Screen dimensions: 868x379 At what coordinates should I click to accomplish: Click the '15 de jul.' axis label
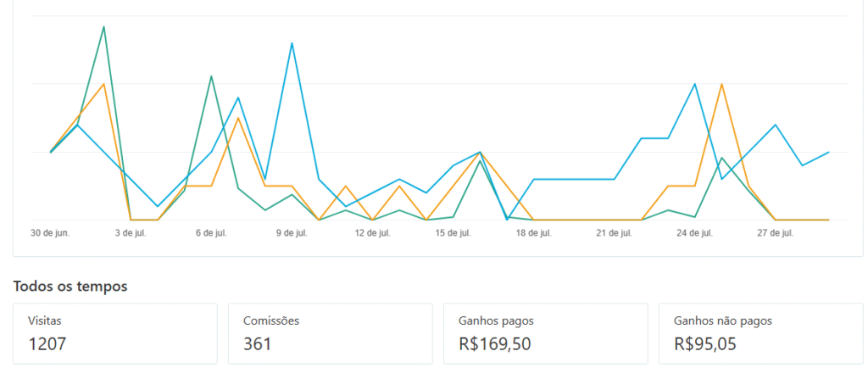[x=453, y=232]
